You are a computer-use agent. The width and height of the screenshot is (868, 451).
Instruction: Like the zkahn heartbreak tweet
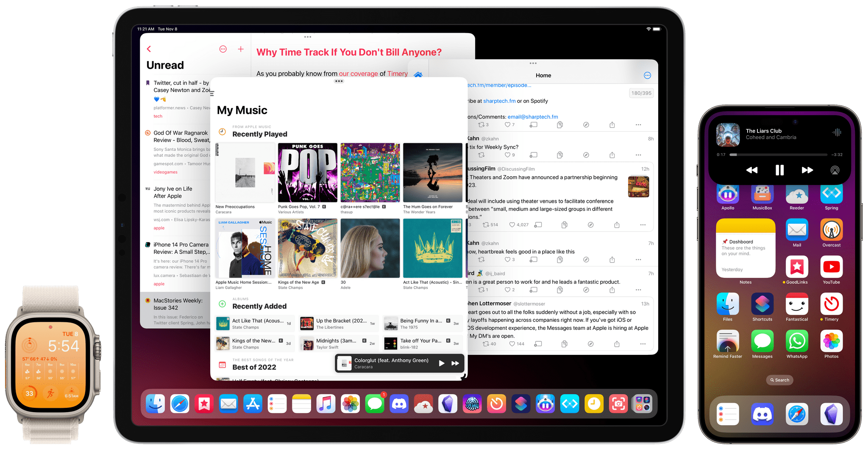click(509, 260)
